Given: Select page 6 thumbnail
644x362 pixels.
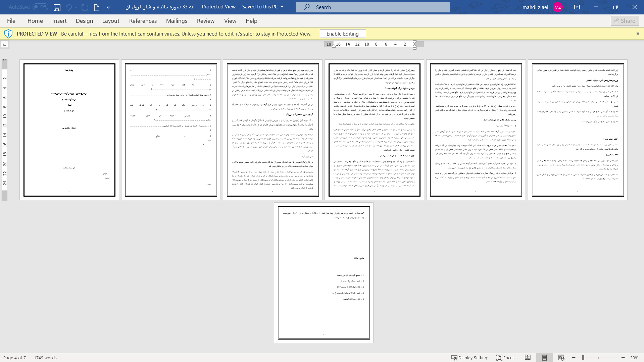Looking at the screenshot, I should [578, 130].
